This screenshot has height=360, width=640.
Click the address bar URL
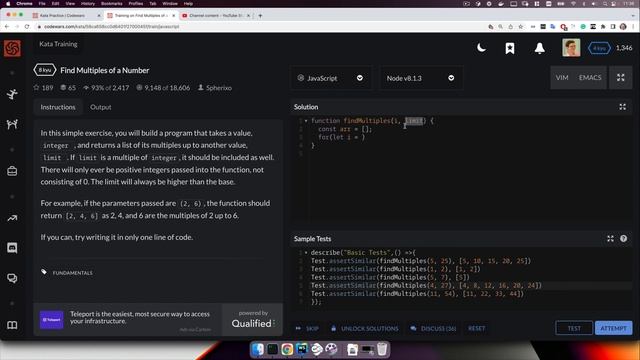pos(111,27)
